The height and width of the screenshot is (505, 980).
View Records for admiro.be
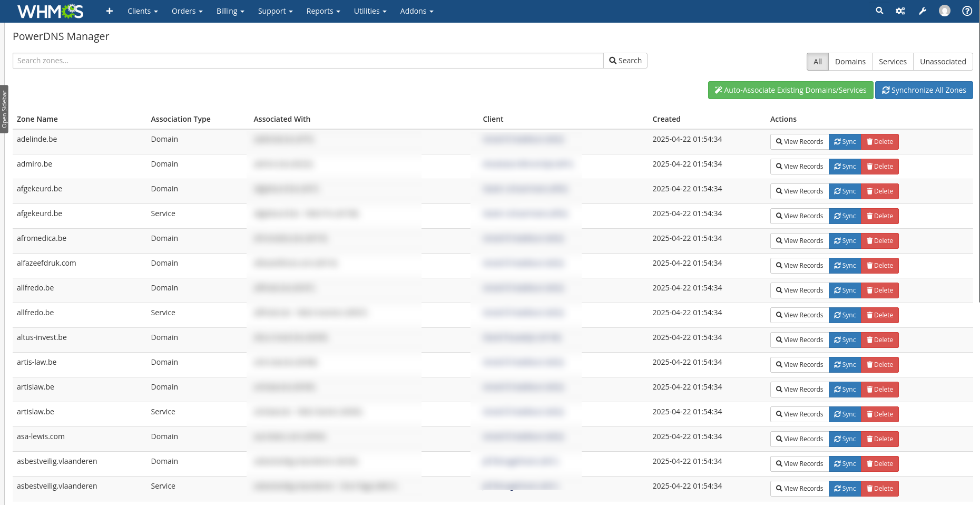point(799,167)
